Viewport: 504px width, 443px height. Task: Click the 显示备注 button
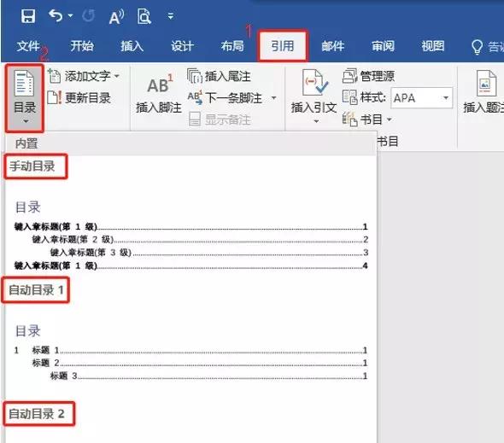click(220, 119)
